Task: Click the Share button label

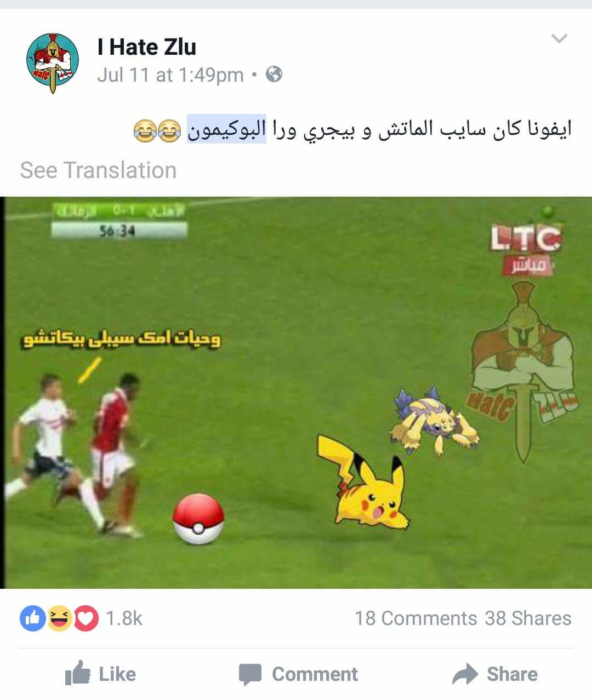Action: point(512,674)
